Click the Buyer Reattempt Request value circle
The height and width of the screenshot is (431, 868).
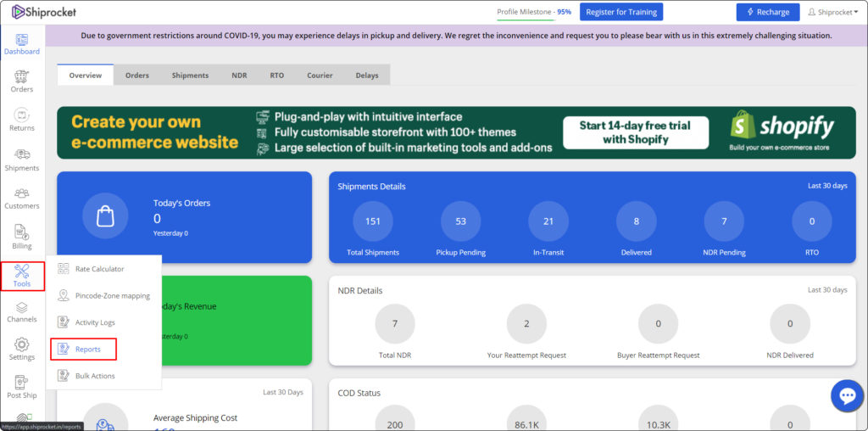pos(658,323)
